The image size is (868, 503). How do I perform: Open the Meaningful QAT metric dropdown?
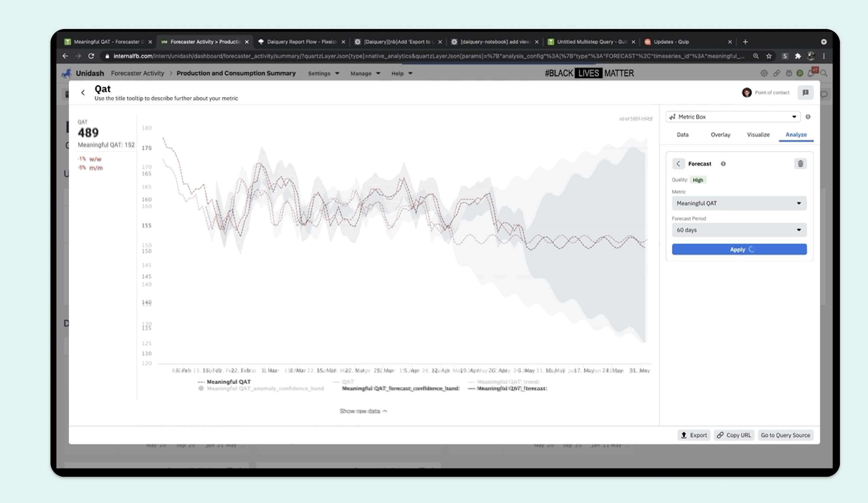(x=739, y=204)
